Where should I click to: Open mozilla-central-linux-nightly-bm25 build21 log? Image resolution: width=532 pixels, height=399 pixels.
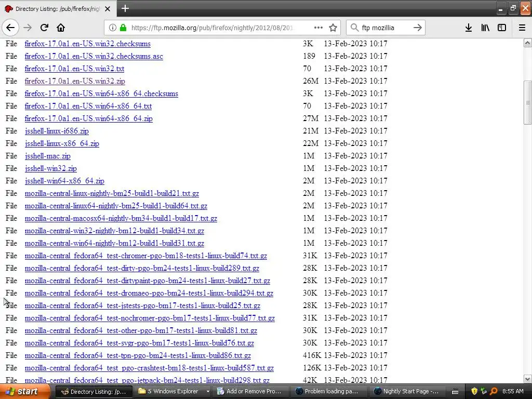112,193
